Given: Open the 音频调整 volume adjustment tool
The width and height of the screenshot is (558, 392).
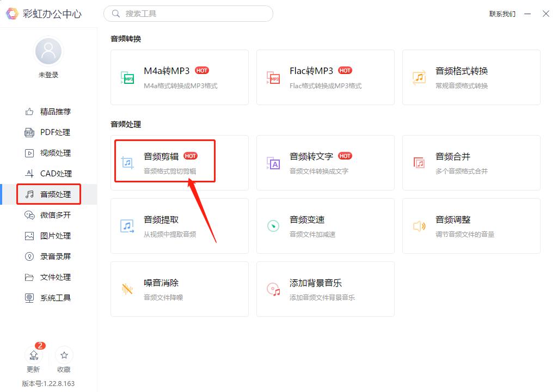Looking at the screenshot, I should pyautogui.click(x=471, y=225).
